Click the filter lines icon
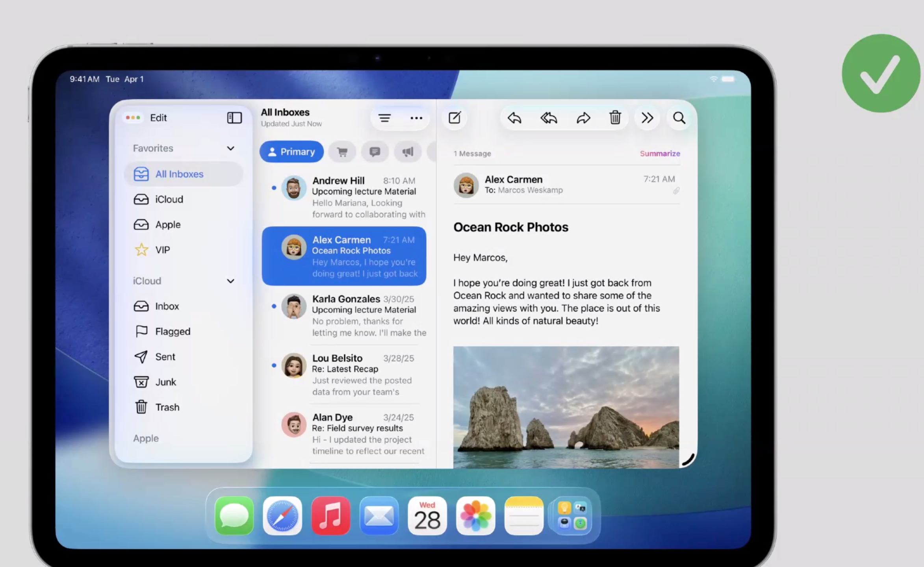The image size is (924, 567). [384, 118]
